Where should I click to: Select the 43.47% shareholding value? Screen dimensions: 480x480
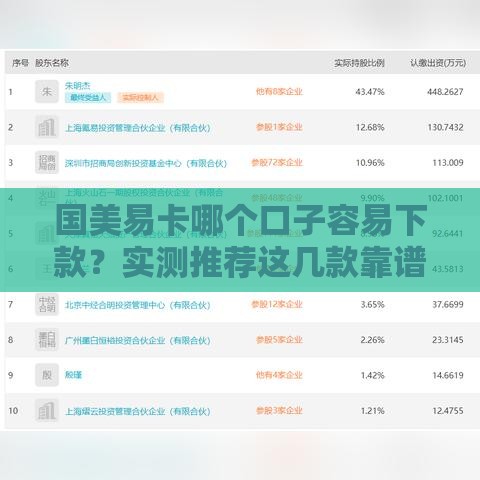(370, 92)
